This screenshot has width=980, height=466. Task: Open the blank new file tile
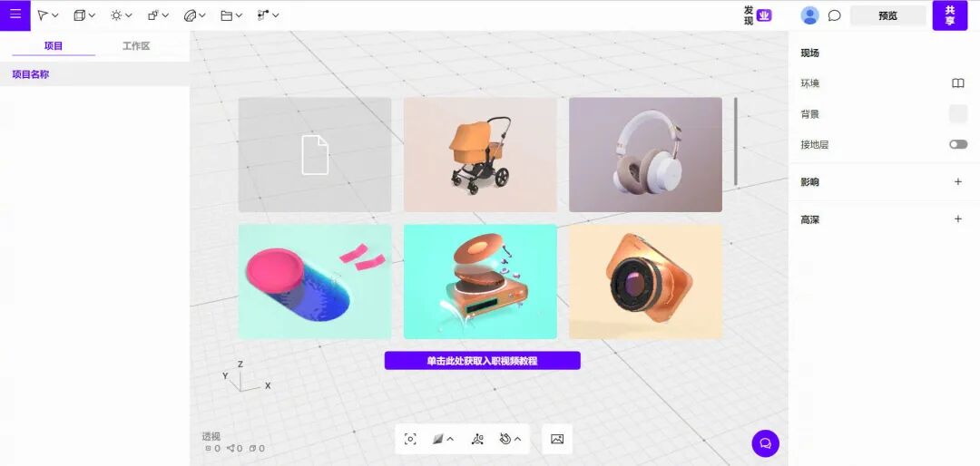pos(315,154)
